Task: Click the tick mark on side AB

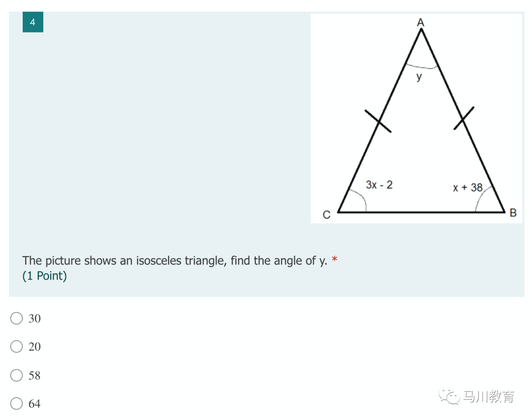Action: [x=464, y=118]
